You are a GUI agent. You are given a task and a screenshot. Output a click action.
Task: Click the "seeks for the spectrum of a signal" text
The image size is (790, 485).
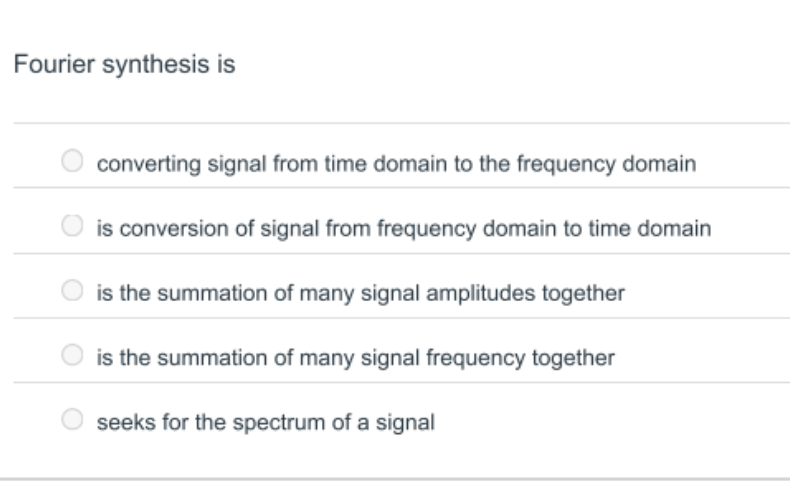pos(266,422)
